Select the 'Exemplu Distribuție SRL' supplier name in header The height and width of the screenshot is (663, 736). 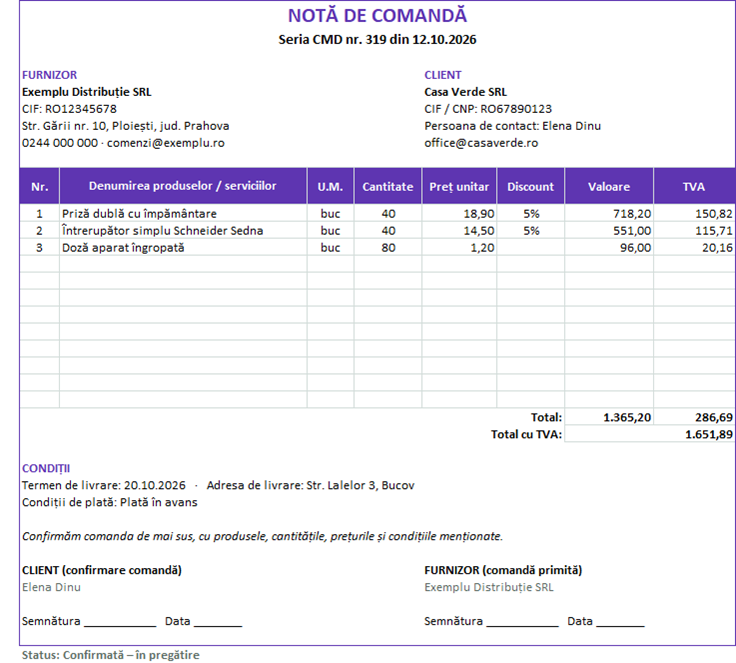pyautogui.click(x=87, y=92)
